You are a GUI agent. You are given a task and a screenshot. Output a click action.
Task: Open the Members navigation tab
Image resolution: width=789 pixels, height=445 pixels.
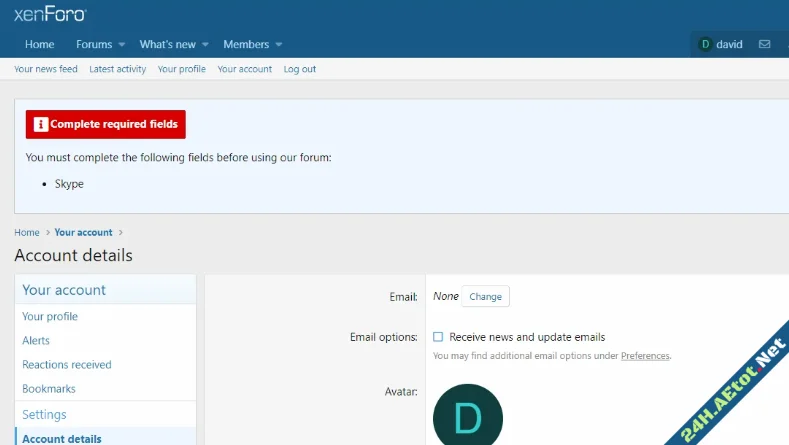[x=246, y=45]
